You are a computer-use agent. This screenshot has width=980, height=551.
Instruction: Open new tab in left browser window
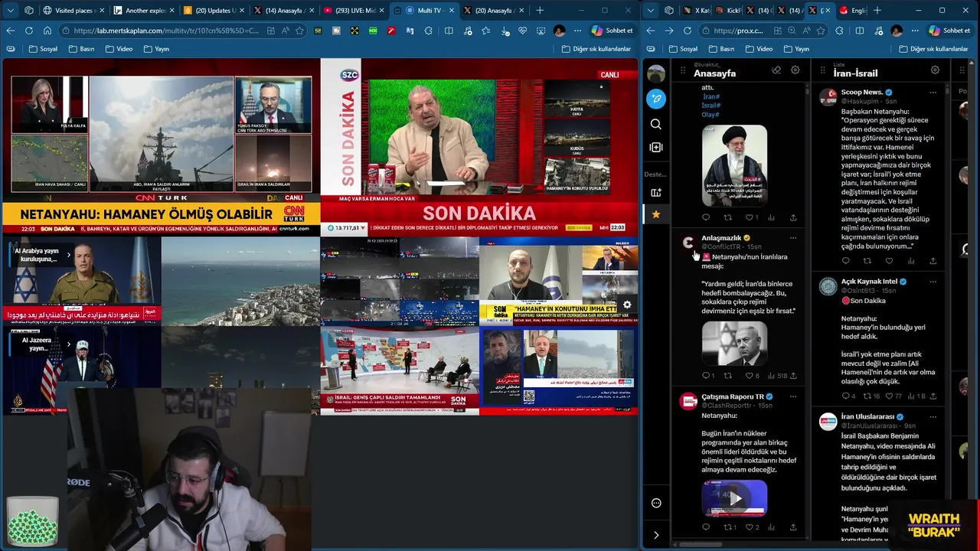[540, 11]
